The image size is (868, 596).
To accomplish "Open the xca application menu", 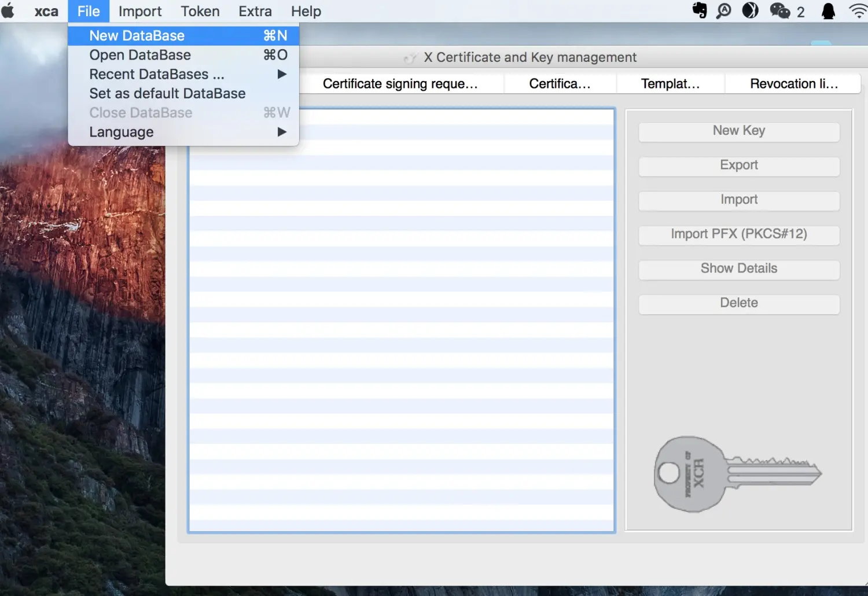I will [46, 11].
